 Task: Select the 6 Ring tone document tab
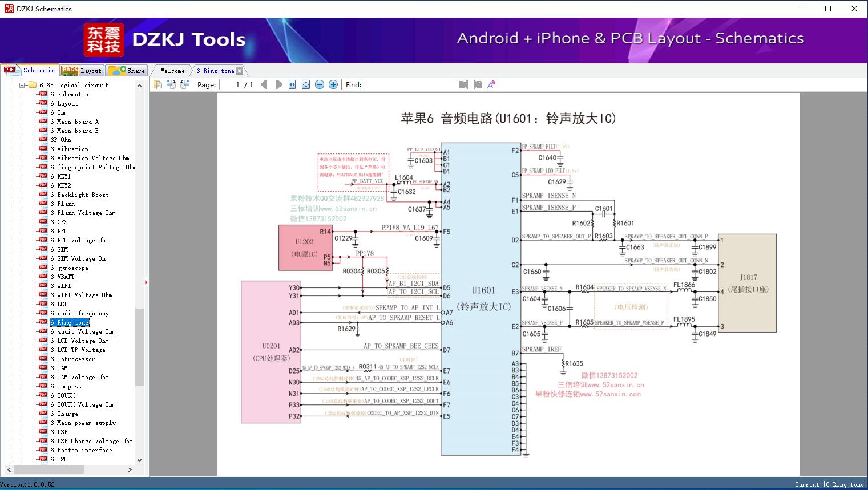coord(215,71)
